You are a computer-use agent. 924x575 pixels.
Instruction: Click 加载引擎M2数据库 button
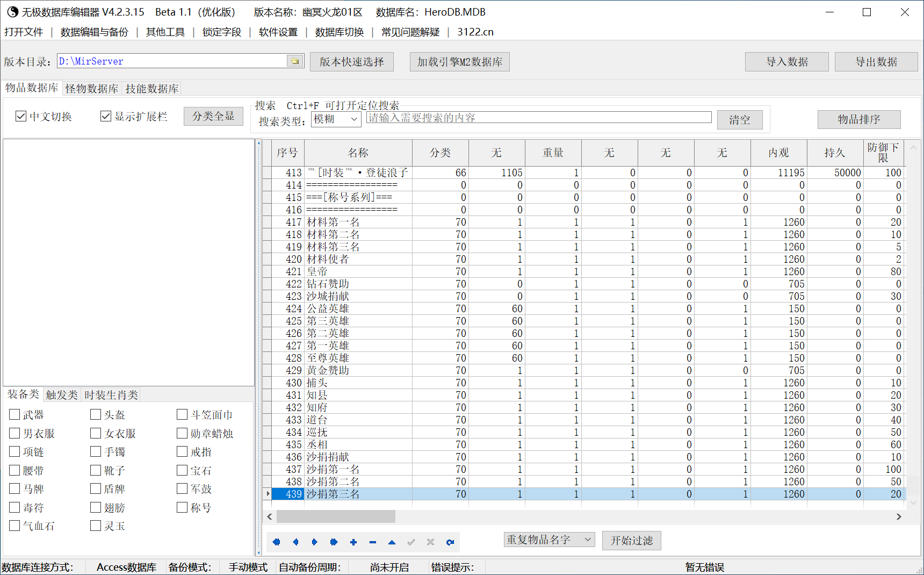(460, 62)
